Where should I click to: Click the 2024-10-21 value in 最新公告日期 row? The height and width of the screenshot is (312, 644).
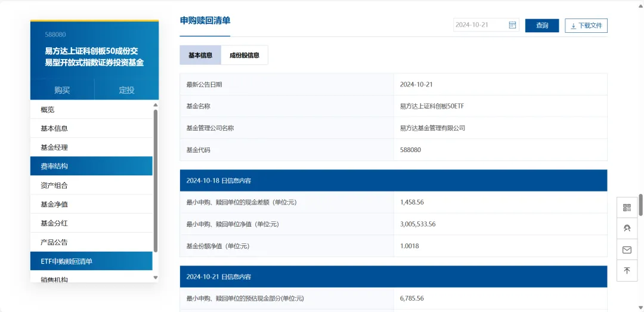[416, 84]
